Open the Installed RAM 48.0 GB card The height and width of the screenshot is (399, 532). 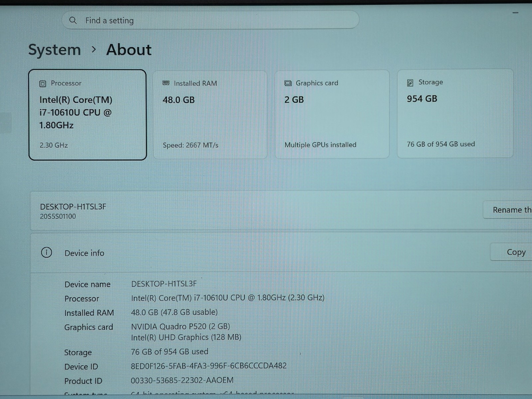(x=210, y=115)
